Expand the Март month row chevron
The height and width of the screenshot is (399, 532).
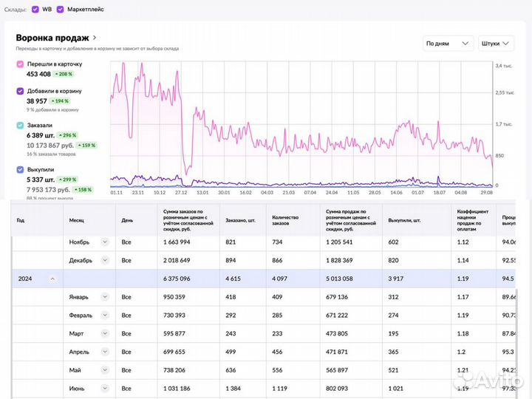click(x=105, y=334)
